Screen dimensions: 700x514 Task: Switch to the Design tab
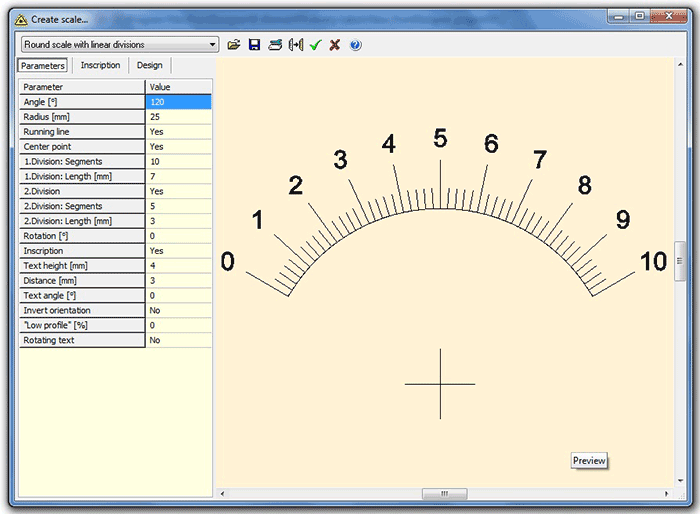pyautogui.click(x=150, y=65)
